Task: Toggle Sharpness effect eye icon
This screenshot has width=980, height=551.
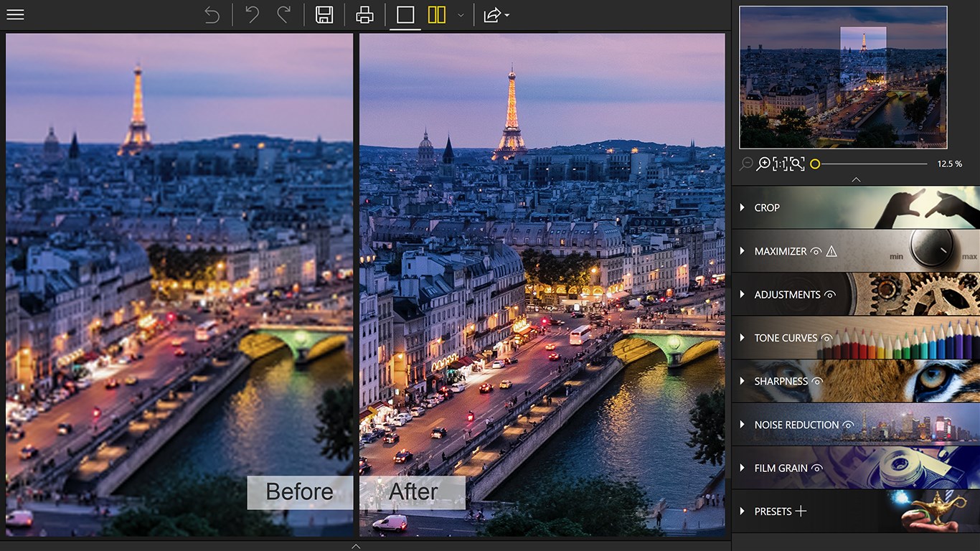Action: (816, 382)
